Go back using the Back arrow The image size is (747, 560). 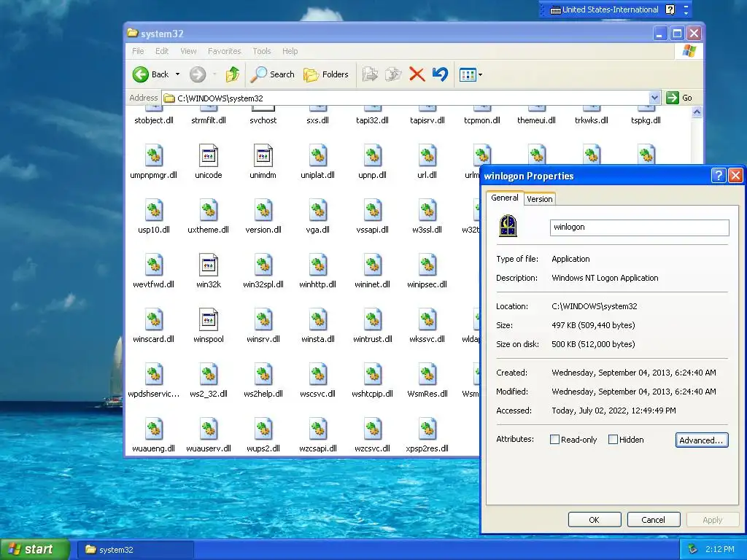[x=150, y=74]
